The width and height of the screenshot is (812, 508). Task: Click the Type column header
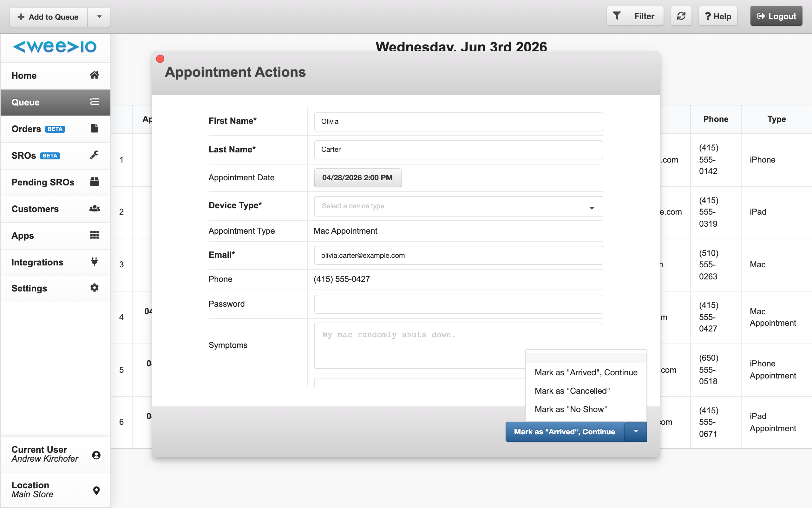tap(776, 119)
